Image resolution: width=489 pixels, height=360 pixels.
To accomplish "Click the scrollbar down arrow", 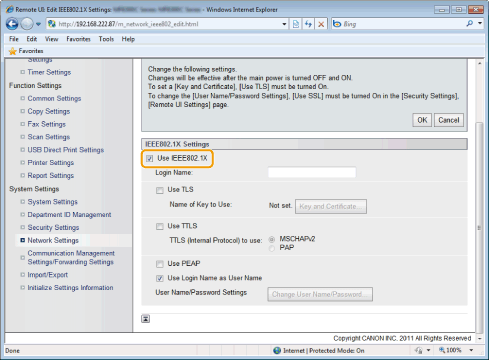I will [x=479, y=338].
